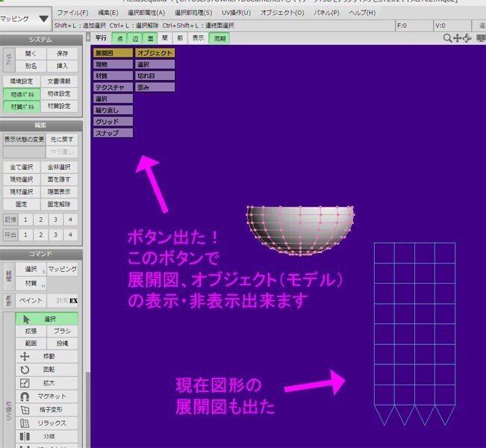This screenshot has width=486, height=448.
Task: Open the 選択部処理(S) menu
Action: (193, 13)
